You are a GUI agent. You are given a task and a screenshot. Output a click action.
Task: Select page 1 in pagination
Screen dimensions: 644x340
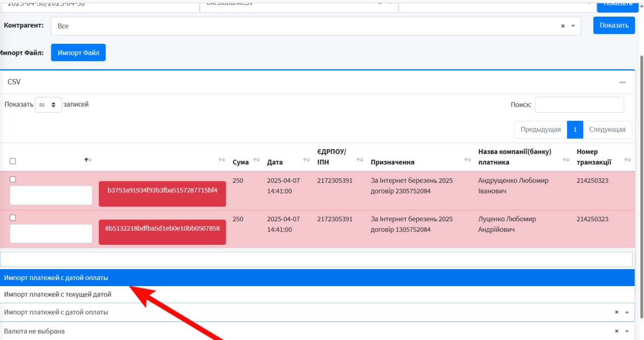(575, 129)
